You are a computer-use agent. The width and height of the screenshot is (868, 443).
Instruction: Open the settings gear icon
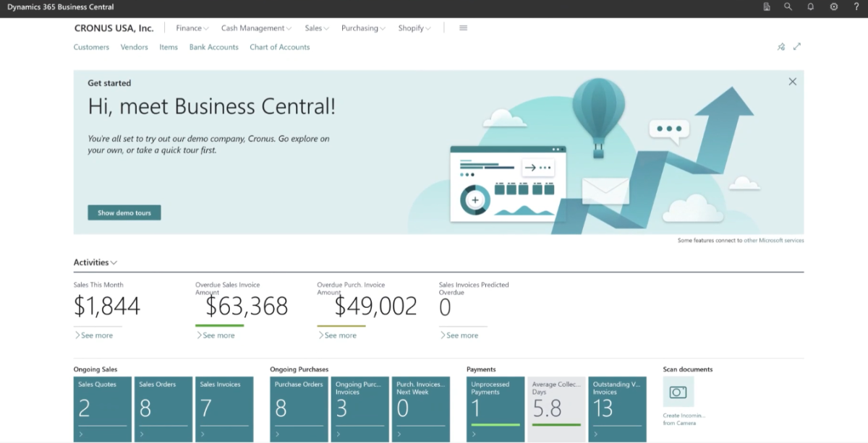[x=834, y=7]
